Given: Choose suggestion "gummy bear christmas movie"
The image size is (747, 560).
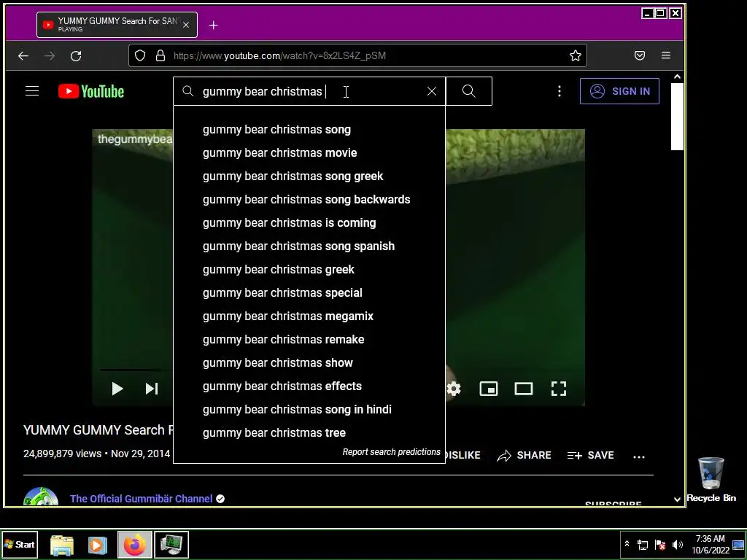Looking at the screenshot, I should [x=309, y=153].
